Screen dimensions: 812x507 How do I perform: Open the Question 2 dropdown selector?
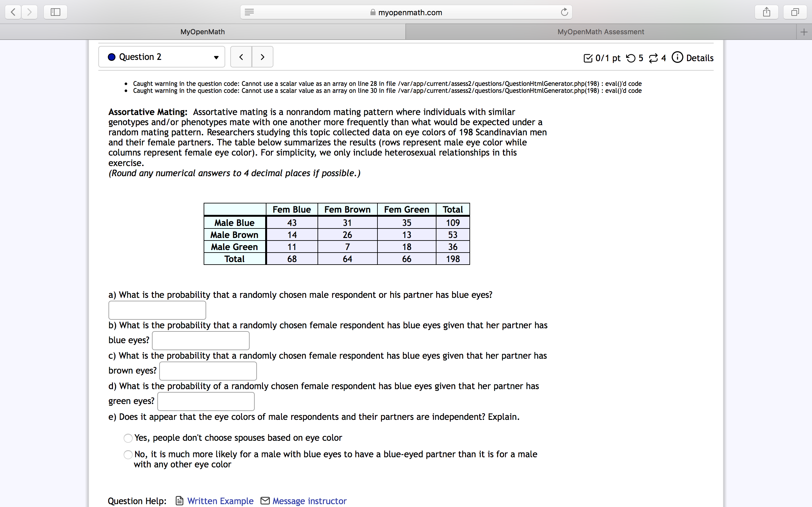tap(162, 57)
